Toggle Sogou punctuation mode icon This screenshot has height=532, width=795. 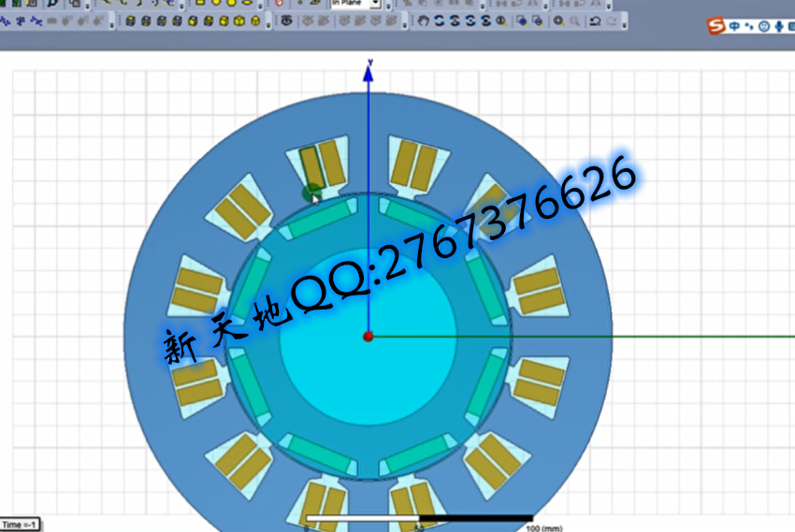click(x=749, y=26)
